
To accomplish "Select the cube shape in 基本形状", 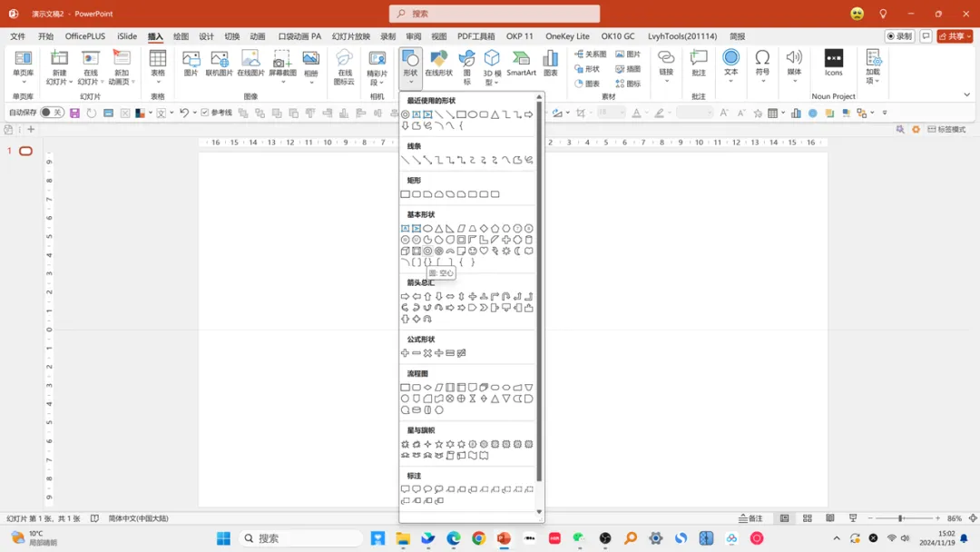I will point(405,251).
